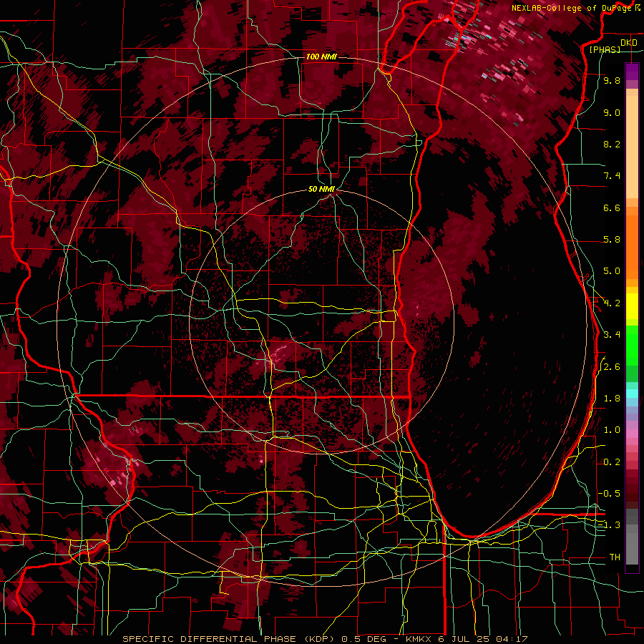Click the 1.8 scale value
Screen dimensions: 644x644
612,399
